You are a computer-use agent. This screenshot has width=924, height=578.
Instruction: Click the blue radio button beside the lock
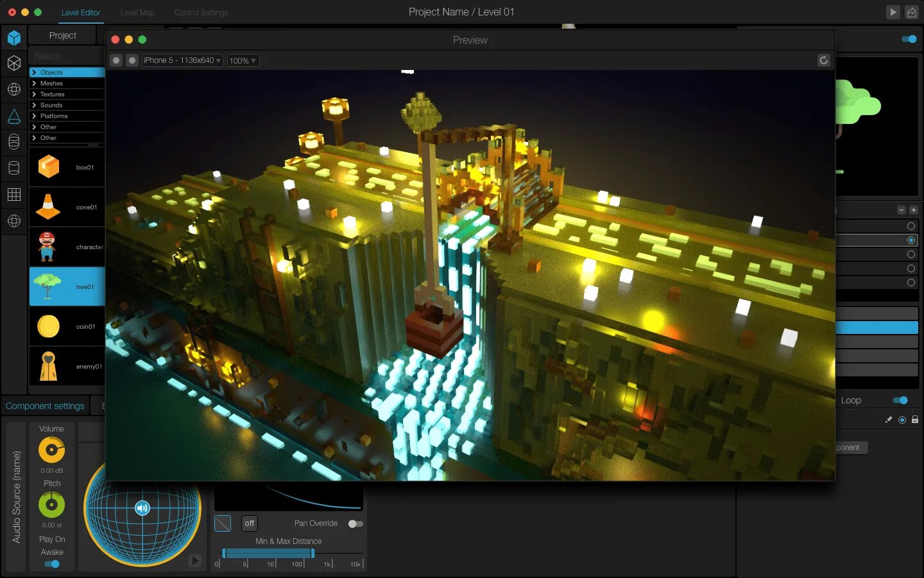pyautogui.click(x=902, y=419)
